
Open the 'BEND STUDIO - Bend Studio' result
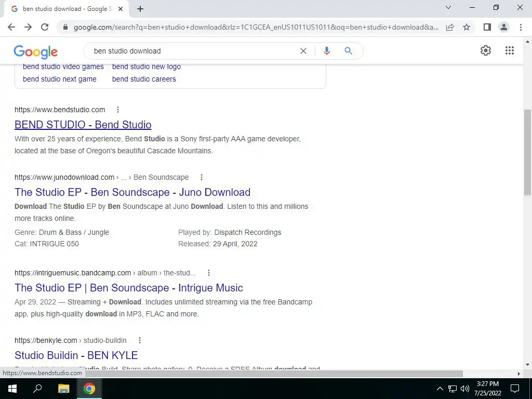(83, 125)
